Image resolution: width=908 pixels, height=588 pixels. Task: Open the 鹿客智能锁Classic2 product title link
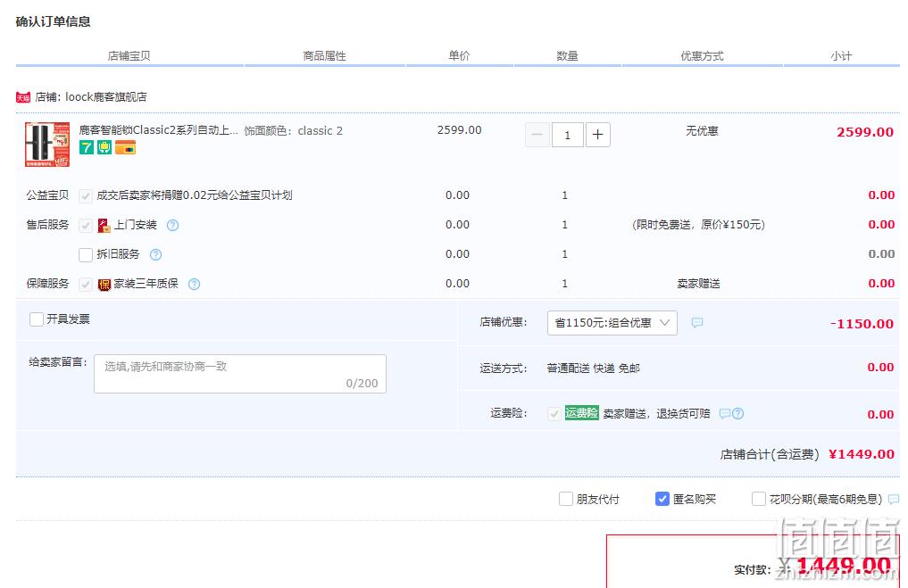[158, 130]
